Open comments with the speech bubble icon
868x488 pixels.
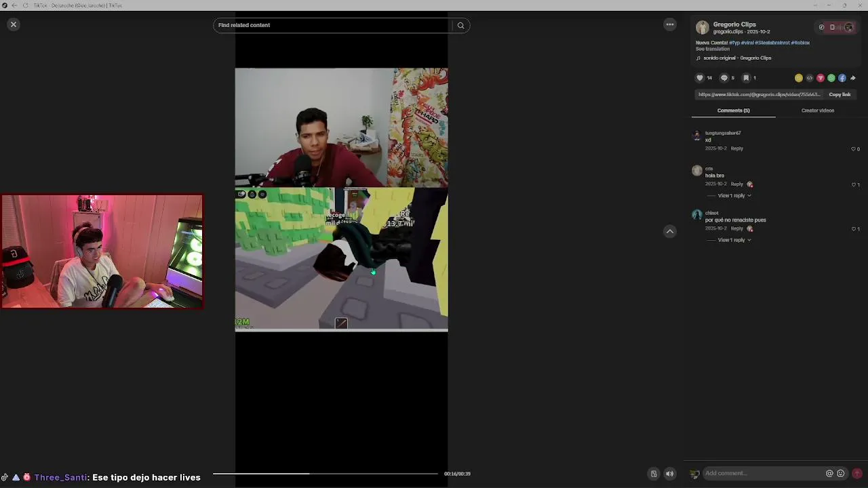coord(724,78)
